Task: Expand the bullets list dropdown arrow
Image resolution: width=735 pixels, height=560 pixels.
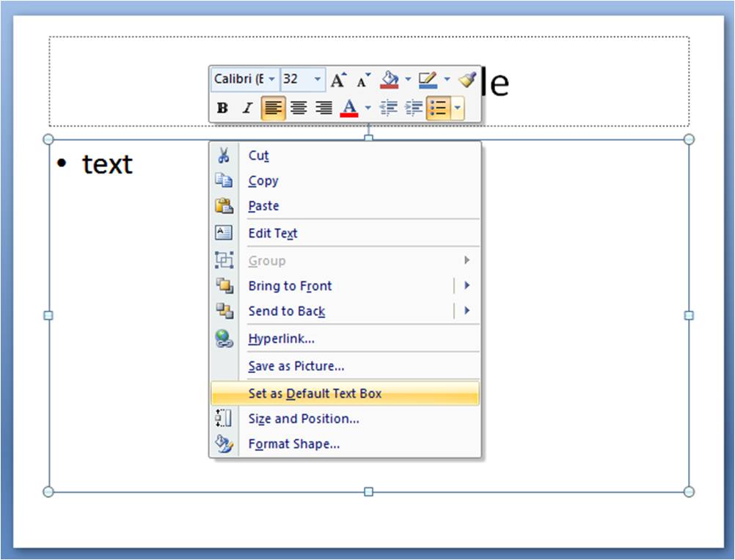Action: point(457,108)
